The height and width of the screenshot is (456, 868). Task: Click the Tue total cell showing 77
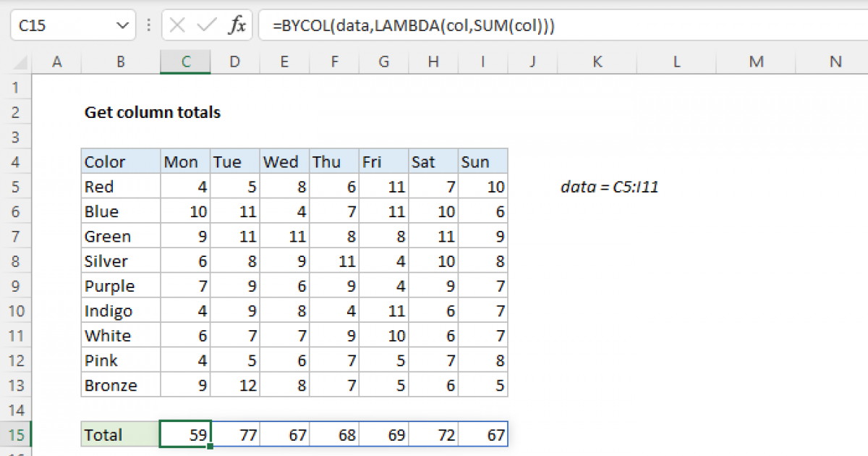234,435
